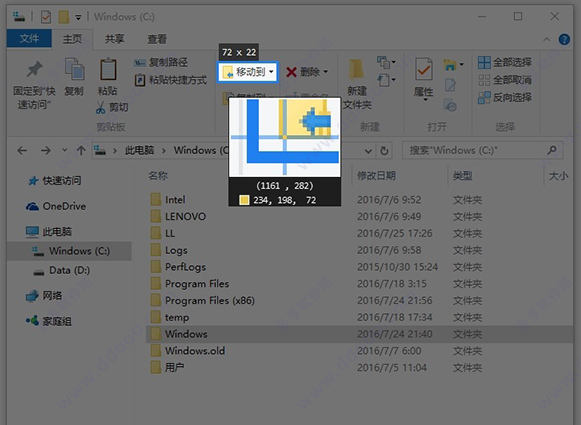Screen dimensions: 581x425
Task: Click the Properties (属性) checkmark icon
Action: (x=424, y=69)
